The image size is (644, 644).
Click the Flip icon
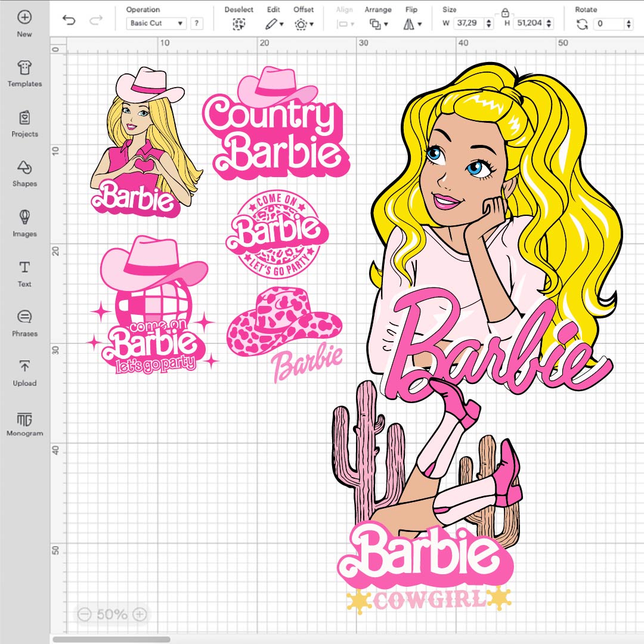tap(408, 24)
